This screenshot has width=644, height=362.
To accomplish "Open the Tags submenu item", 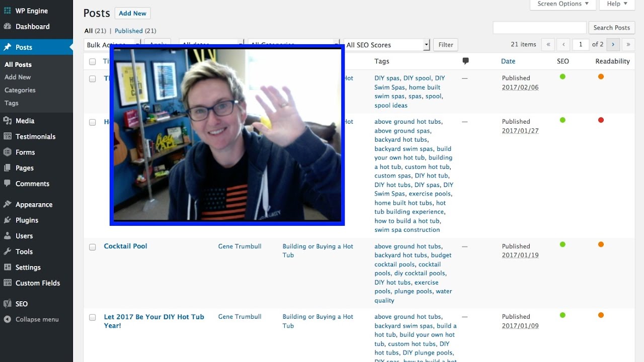I will (12, 103).
